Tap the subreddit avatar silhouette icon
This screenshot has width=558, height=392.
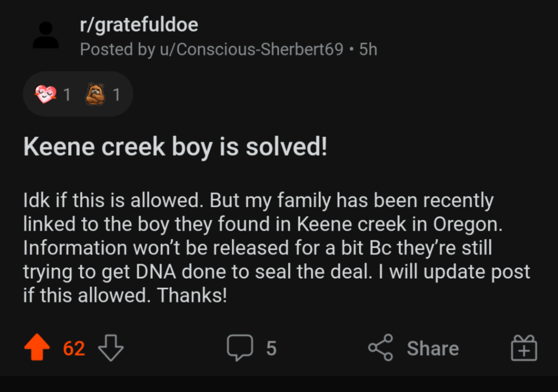(x=46, y=35)
